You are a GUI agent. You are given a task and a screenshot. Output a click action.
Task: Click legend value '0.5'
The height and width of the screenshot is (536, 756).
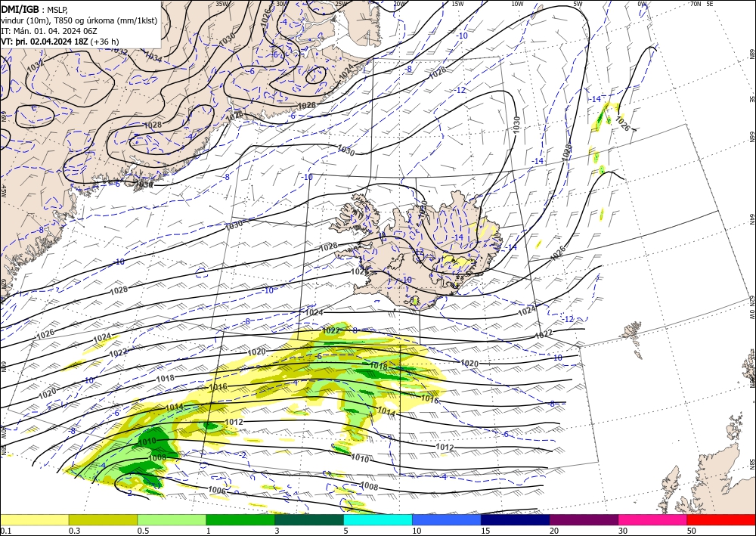click(143, 531)
